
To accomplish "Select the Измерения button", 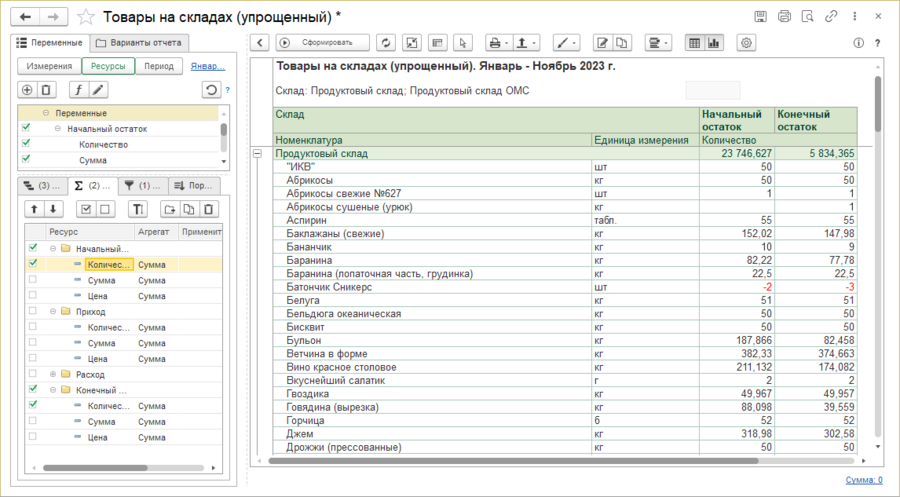I will coord(49,66).
